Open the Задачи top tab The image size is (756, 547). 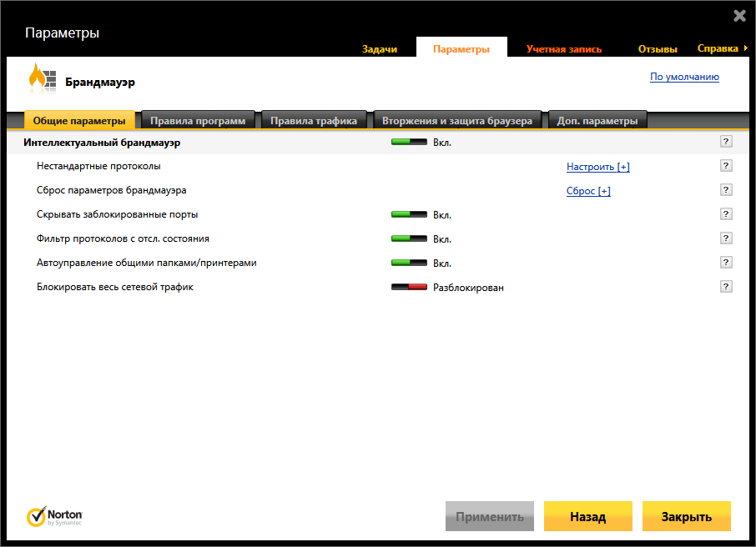coord(380,49)
